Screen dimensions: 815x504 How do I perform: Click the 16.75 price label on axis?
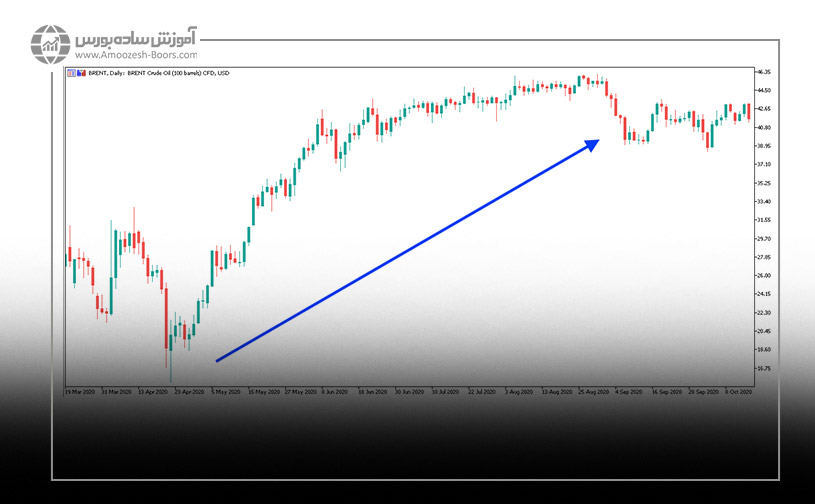764,368
